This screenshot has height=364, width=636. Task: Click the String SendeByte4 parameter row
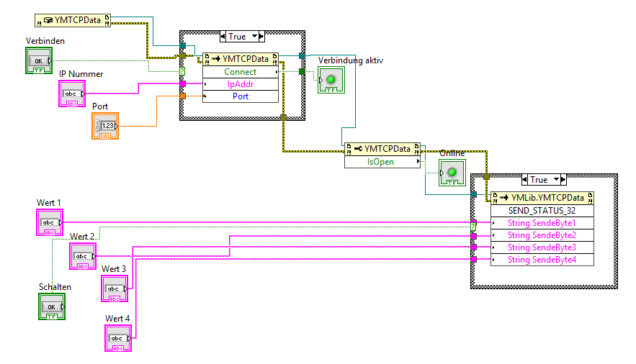click(542, 260)
